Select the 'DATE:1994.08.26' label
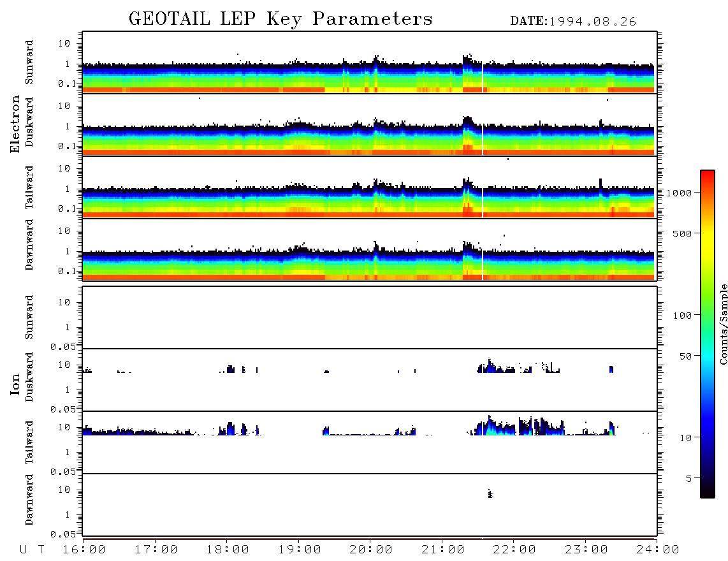The width and height of the screenshot is (728, 561). pyautogui.click(x=573, y=22)
